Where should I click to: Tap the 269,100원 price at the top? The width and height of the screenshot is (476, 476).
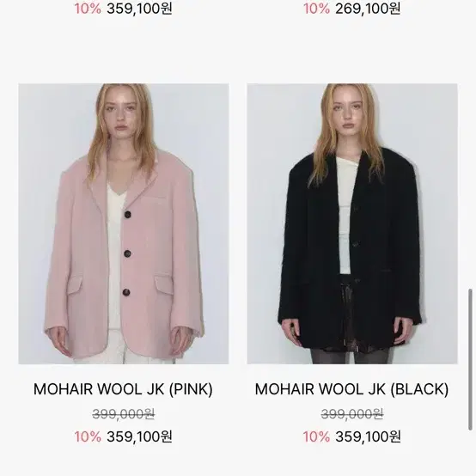point(368,9)
